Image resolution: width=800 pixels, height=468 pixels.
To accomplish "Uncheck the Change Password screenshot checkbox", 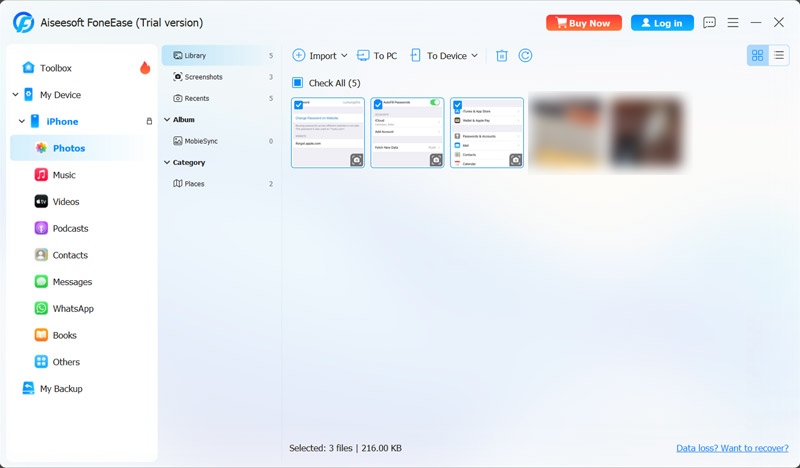I will click(299, 105).
